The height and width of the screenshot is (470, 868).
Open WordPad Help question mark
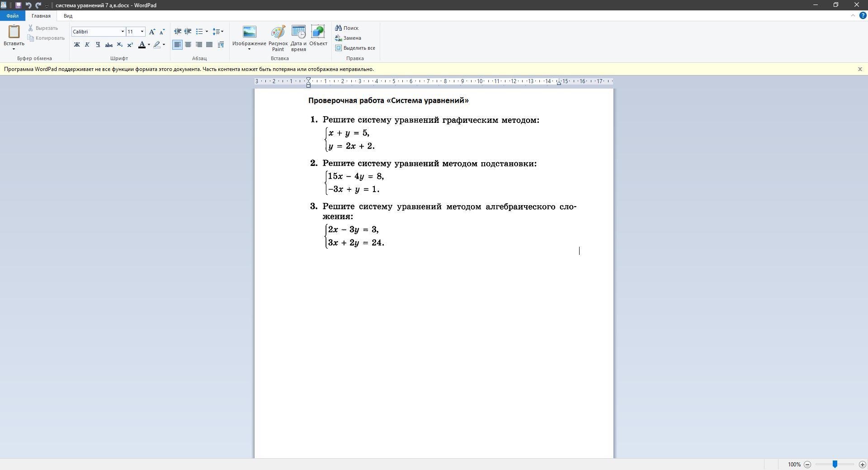pos(862,15)
